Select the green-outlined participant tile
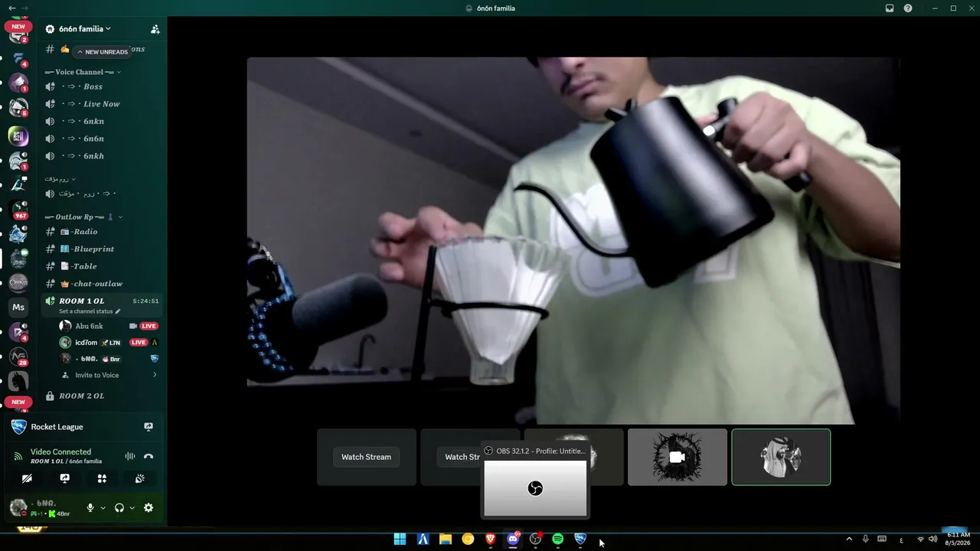The image size is (980, 551). [781, 457]
